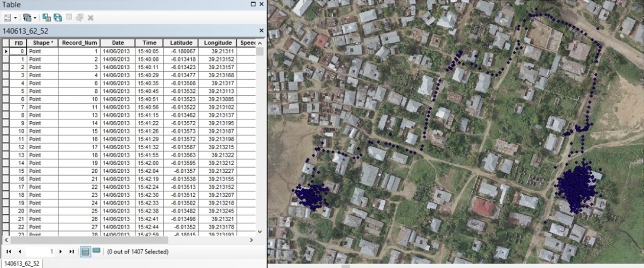Image resolution: width=644 pixels, height=268 pixels.
Task: Show selected records view
Action: point(96,251)
